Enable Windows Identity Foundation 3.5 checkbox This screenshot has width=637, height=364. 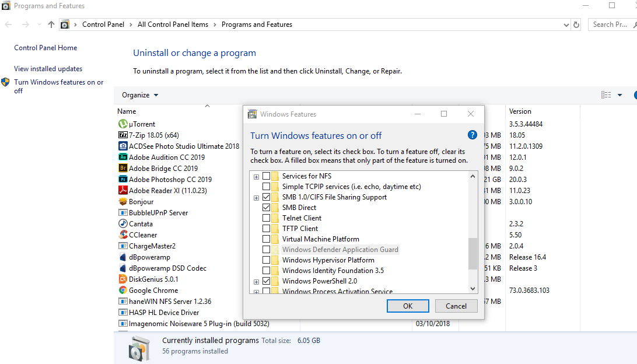266,270
